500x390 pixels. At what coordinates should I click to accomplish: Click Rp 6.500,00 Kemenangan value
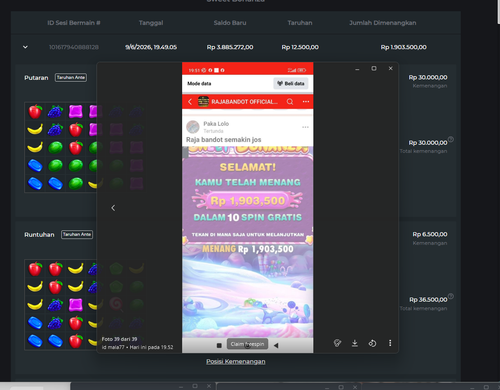(x=430, y=234)
